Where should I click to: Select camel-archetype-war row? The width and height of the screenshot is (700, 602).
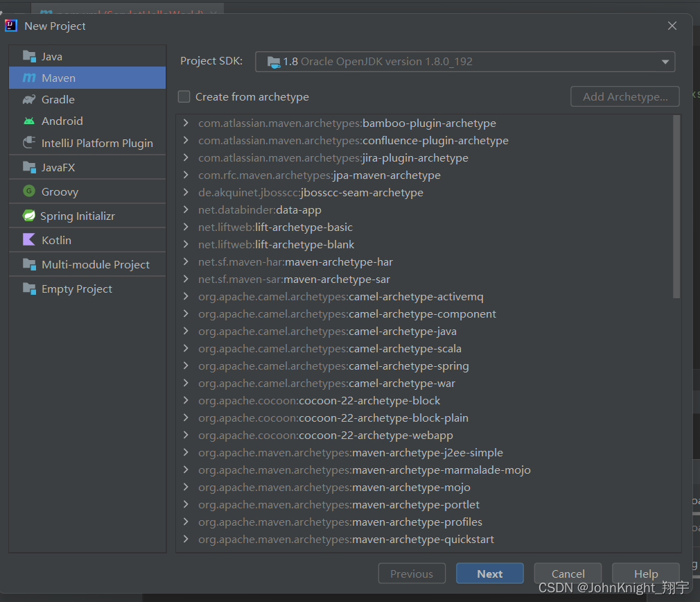coord(424,383)
